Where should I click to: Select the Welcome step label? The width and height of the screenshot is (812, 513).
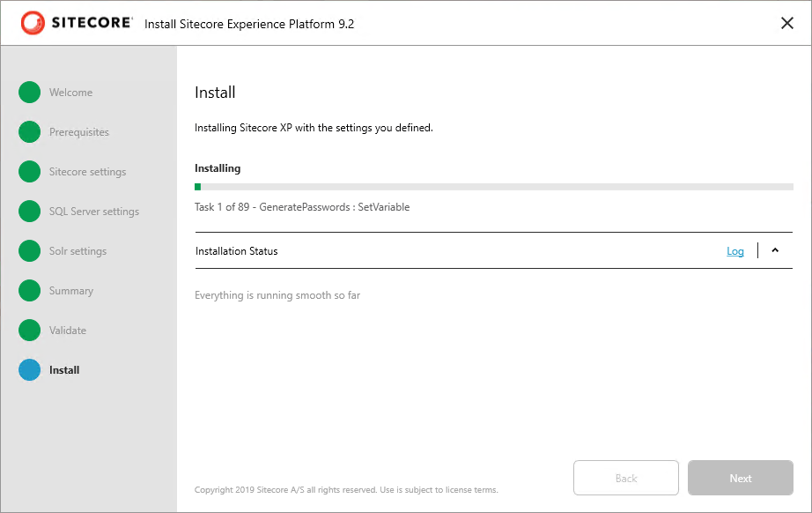pyautogui.click(x=71, y=93)
